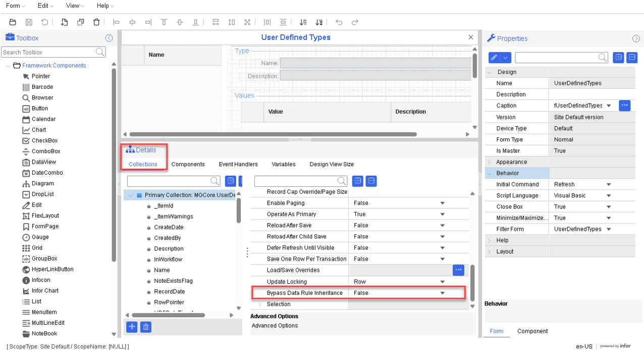
Task: Click the Search Toolbox field
Action: click(53, 52)
